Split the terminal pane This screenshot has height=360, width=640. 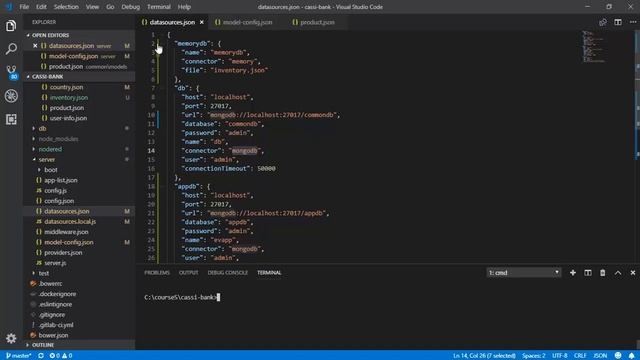[588, 273]
